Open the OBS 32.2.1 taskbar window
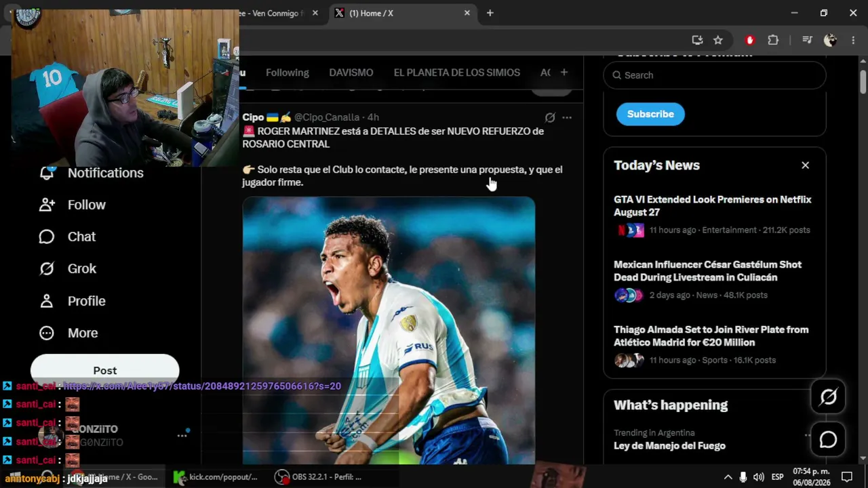The height and width of the screenshot is (488, 868). click(319, 477)
